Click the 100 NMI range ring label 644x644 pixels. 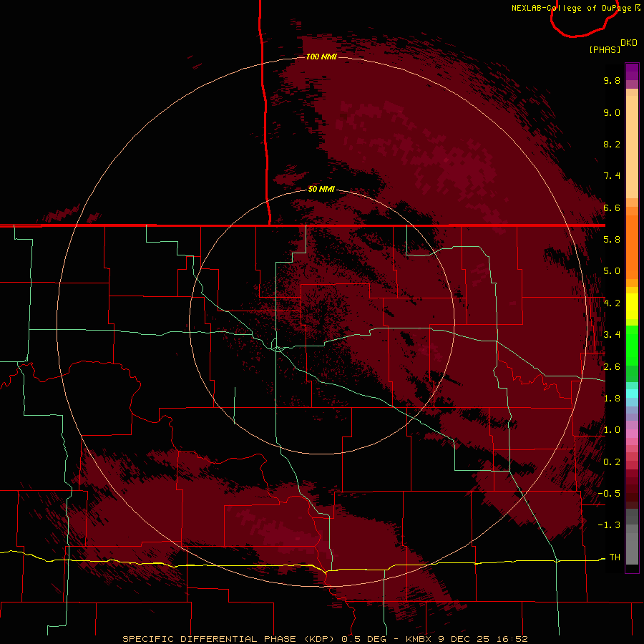(x=321, y=57)
